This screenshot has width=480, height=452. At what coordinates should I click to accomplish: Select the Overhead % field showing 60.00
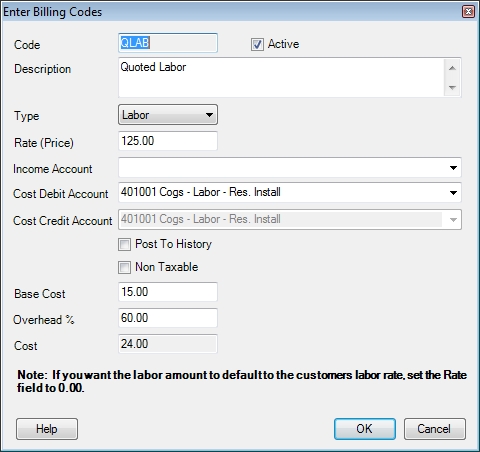[168, 318]
